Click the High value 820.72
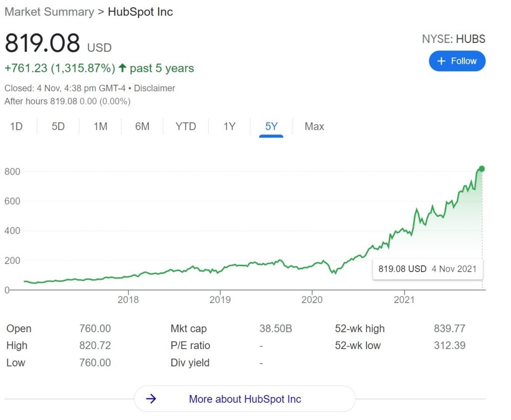The image size is (511, 420). pos(95,345)
